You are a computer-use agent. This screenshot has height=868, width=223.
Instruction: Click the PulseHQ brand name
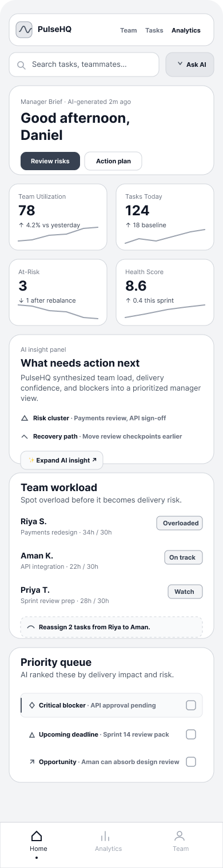pos(54,30)
